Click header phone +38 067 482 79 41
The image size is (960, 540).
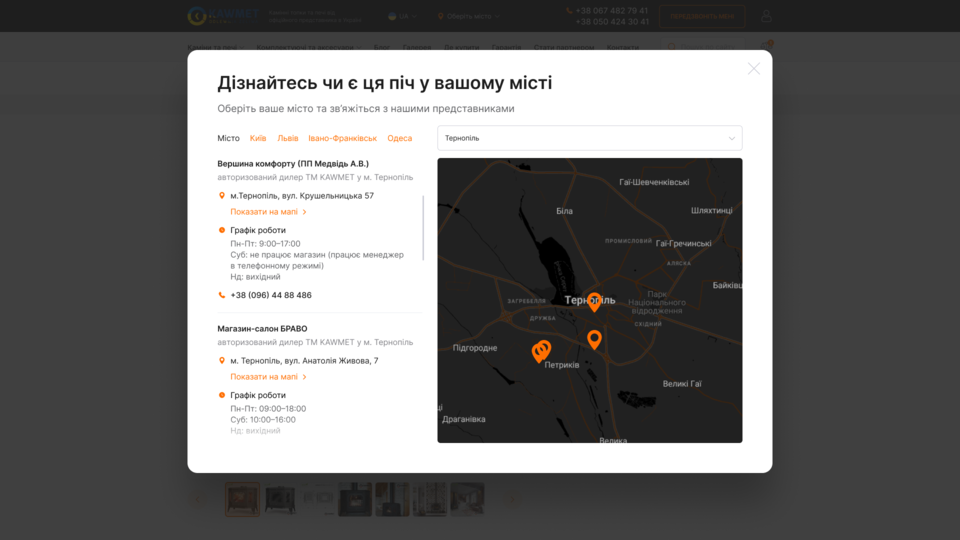point(612,11)
